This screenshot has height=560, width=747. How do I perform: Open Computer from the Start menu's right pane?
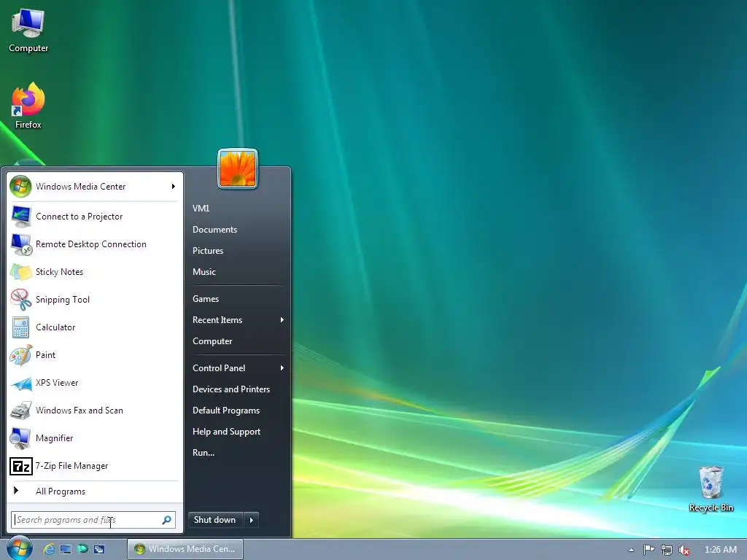237,341
